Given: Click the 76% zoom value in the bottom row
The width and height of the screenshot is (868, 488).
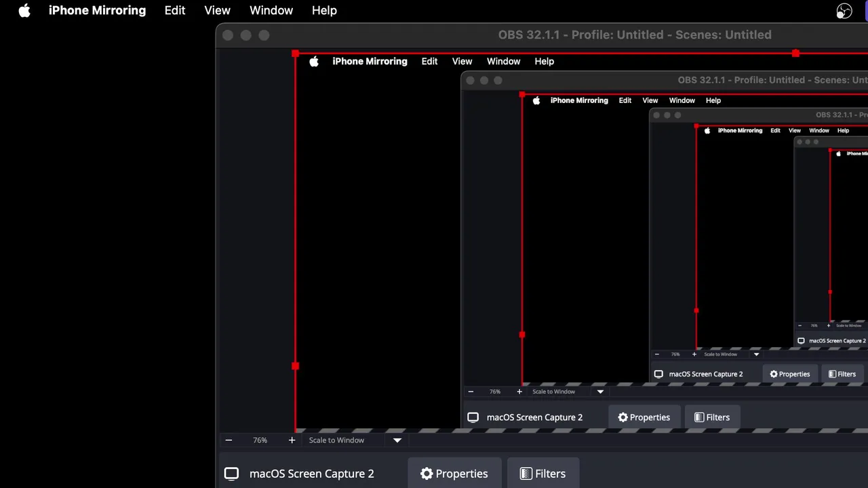Looking at the screenshot, I should tap(260, 440).
